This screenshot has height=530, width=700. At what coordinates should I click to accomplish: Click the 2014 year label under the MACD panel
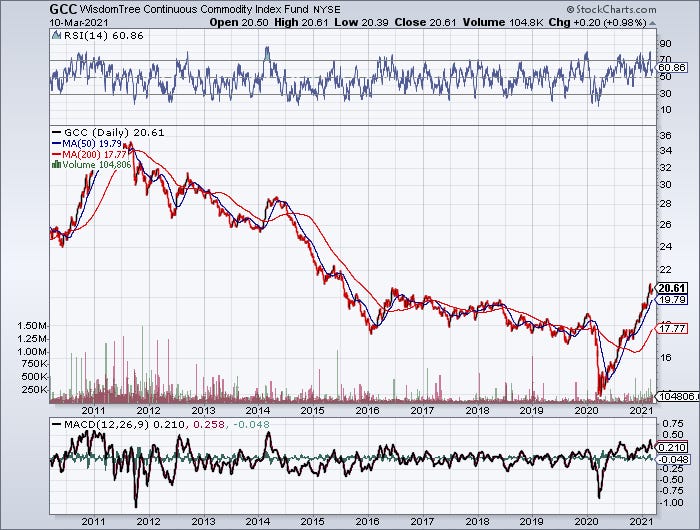(x=258, y=521)
